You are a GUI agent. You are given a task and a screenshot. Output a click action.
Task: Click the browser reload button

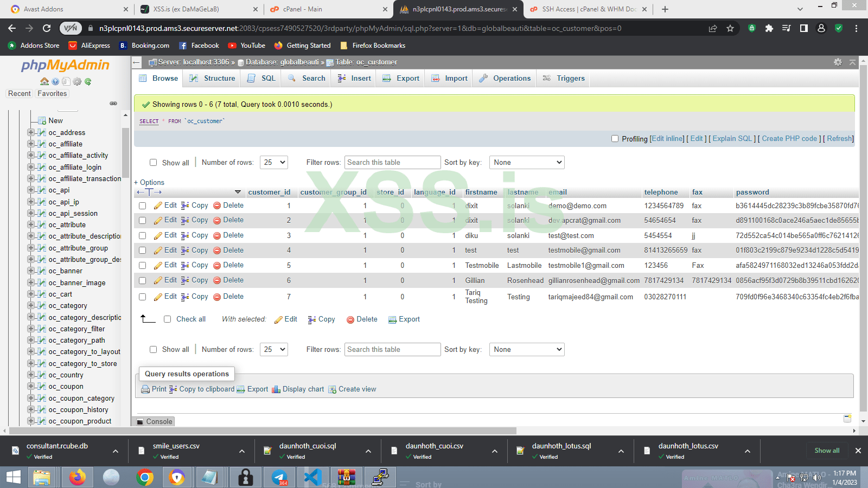pyautogui.click(x=47, y=28)
